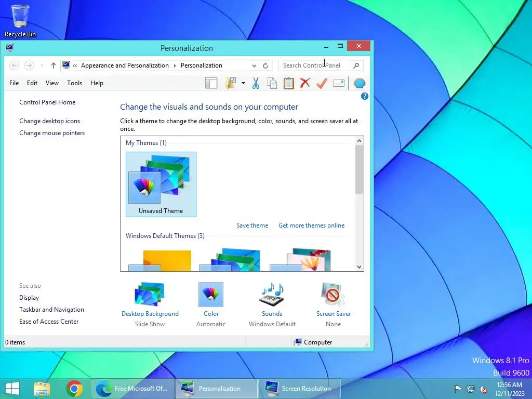Image resolution: width=532 pixels, height=399 pixels.
Task: Click the theme list scroll down arrow
Action: (x=360, y=267)
